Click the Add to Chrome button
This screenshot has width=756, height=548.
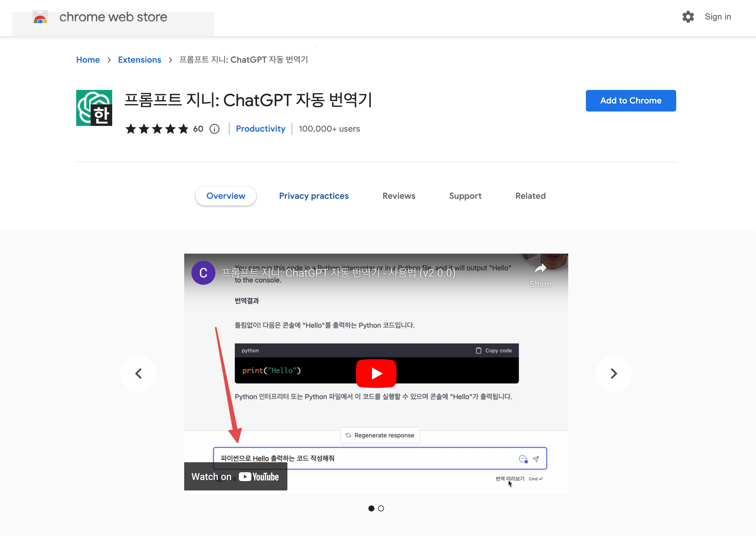(x=631, y=101)
